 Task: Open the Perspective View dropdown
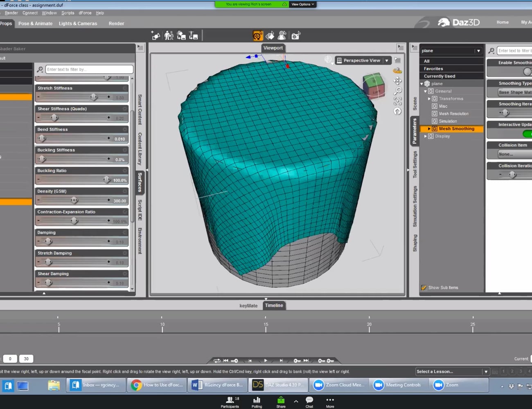[387, 61]
